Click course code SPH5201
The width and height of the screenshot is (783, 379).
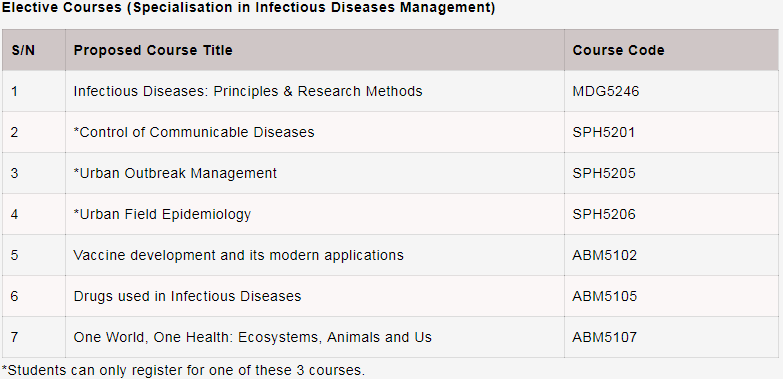tap(603, 132)
